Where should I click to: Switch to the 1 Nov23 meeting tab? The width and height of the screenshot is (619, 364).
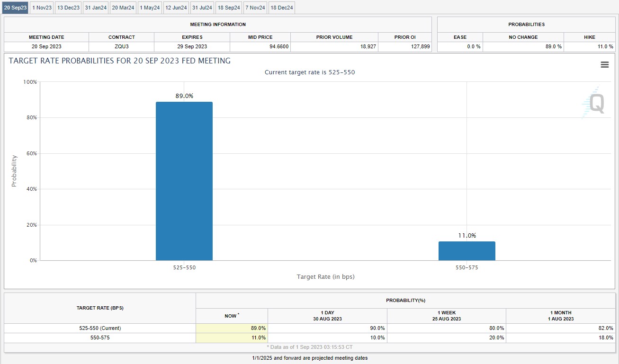pos(42,8)
